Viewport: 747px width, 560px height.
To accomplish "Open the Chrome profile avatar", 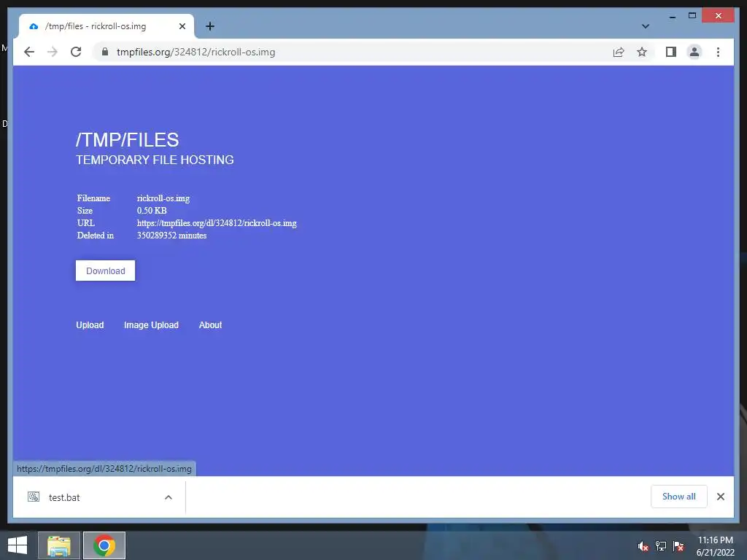I will tap(694, 52).
